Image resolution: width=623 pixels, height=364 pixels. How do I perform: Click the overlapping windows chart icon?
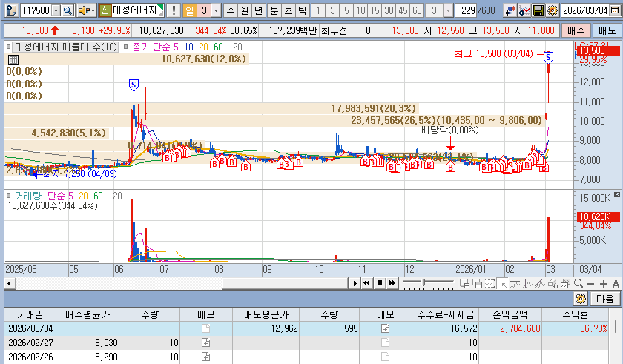tap(477, 283)
